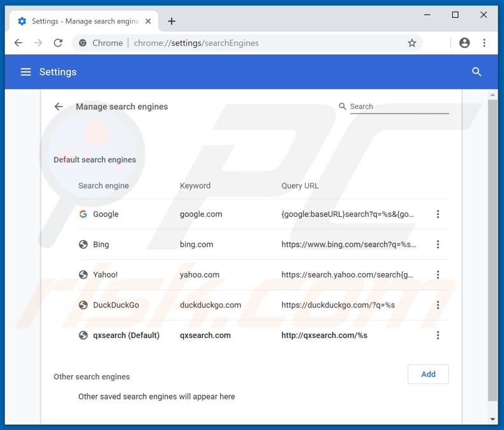Open Chrome three-dot main menu
Viewport: 504px width, 430px height.
tap(484, 43)
